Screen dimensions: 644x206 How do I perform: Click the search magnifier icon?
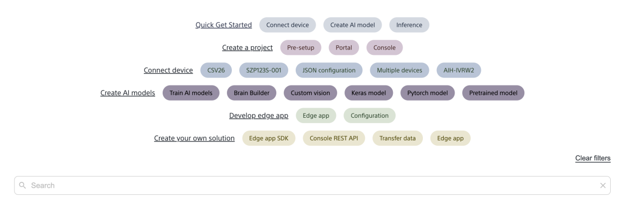(x=23, y=186)
